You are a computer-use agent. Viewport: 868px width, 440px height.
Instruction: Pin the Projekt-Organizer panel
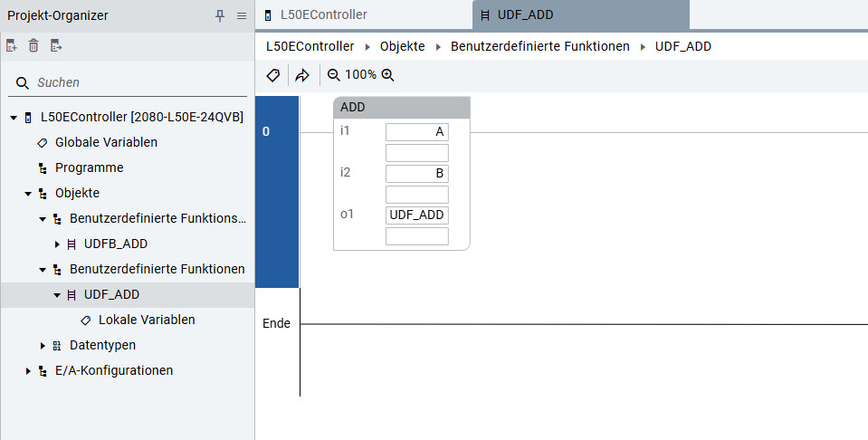[x=220, y=15]
